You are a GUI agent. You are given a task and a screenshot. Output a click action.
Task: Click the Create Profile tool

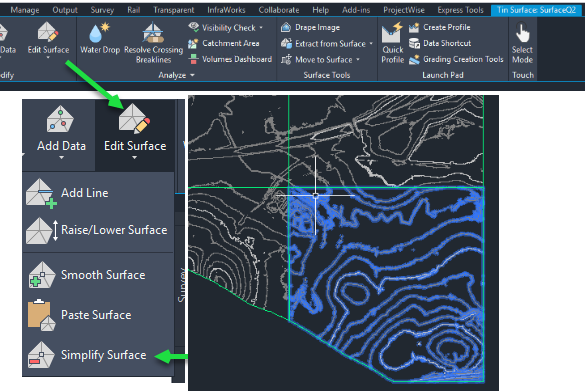point(439,27)
